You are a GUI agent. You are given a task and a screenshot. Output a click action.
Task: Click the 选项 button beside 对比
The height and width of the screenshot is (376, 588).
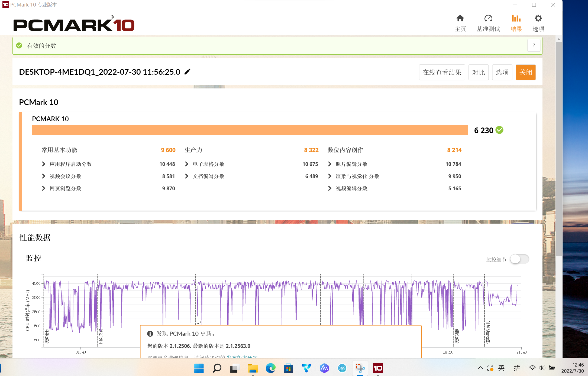point(502,72)
